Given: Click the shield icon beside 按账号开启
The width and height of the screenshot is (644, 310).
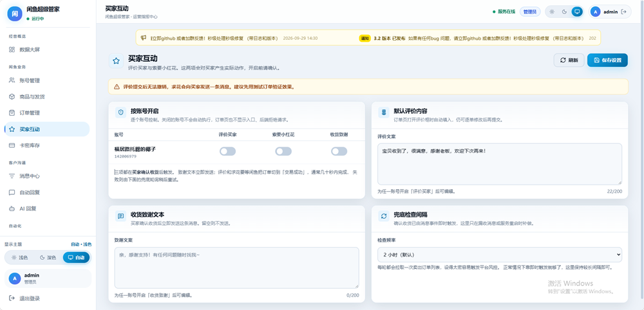Looking at the screenshot, I should click(121, 113).
